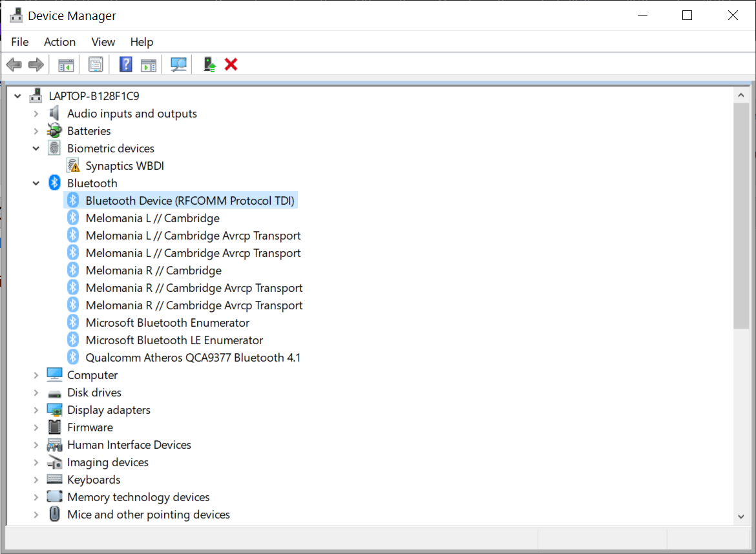Expand the Disk drives category
The height and width of the screenshot is (554, 756).
(36, 393)
